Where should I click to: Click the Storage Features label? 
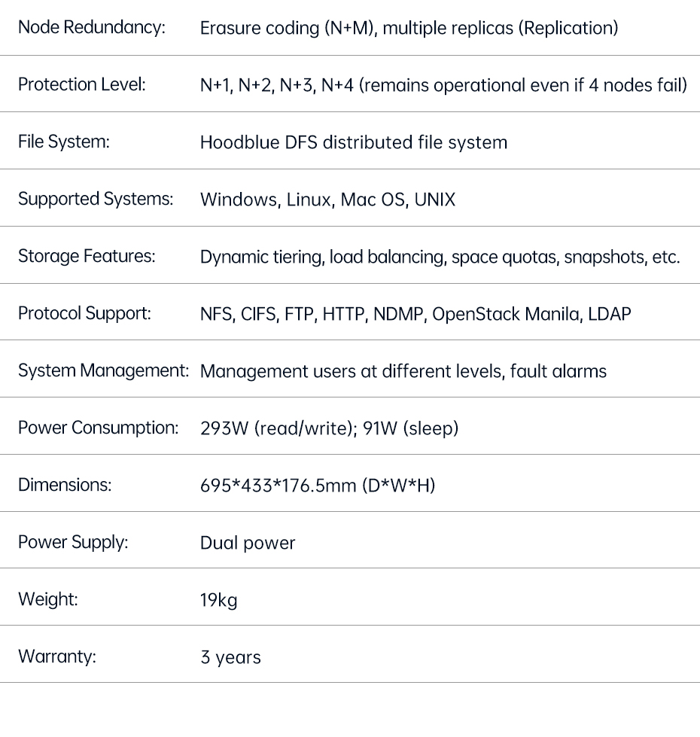tap(87, 257)
